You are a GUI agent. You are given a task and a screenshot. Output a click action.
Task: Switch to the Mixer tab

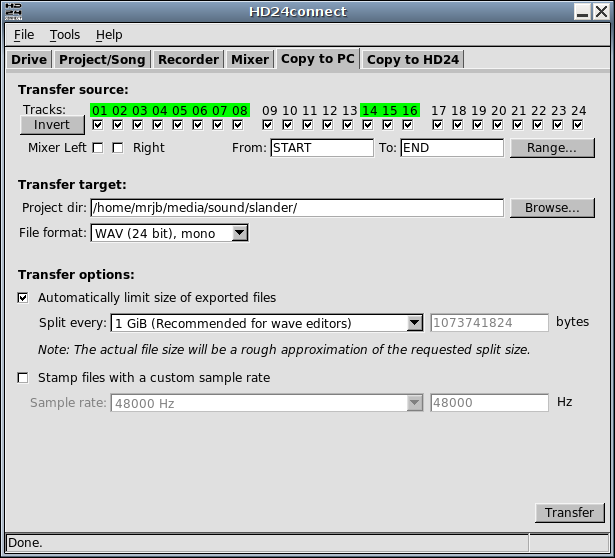click(x=250, y=59)
